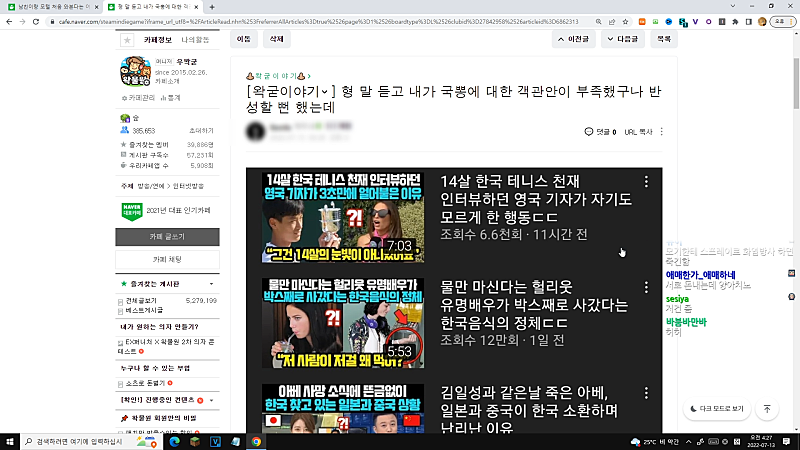Viewport: 800px width, 450px height.
Task: Open thumbnail of 14살 테니스 천재 video
Action: tap(343, 217)
